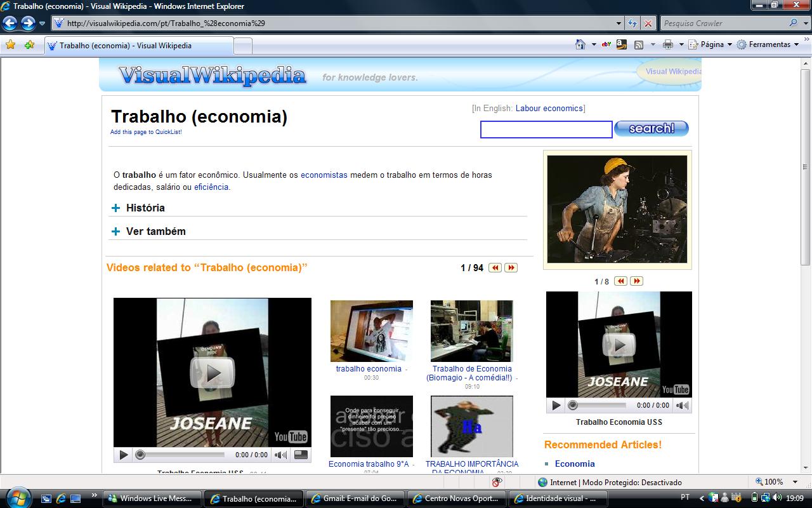The width and height of the screenshot is (812, 508).
Task: Open zoom level dropdown in status bar
Action: pos(796,482)
